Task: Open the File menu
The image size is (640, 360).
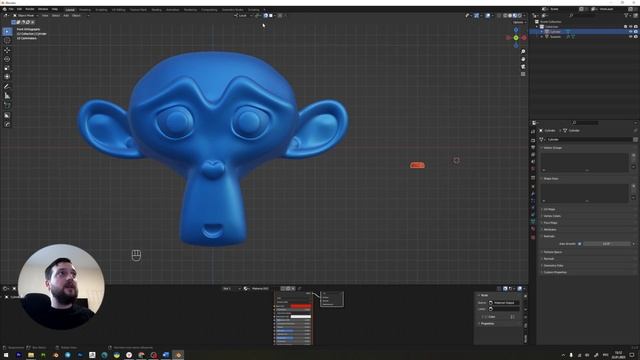Action: [x=11, y=9]
